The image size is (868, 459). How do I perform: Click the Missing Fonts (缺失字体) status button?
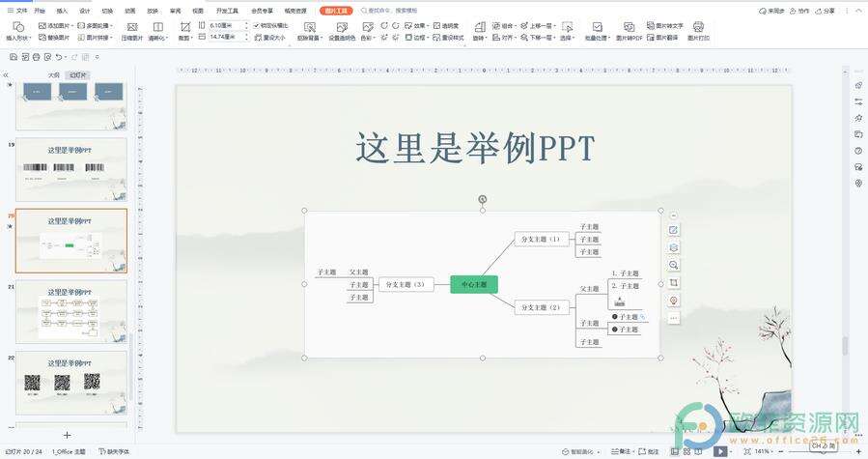click(x=114, y=451)
